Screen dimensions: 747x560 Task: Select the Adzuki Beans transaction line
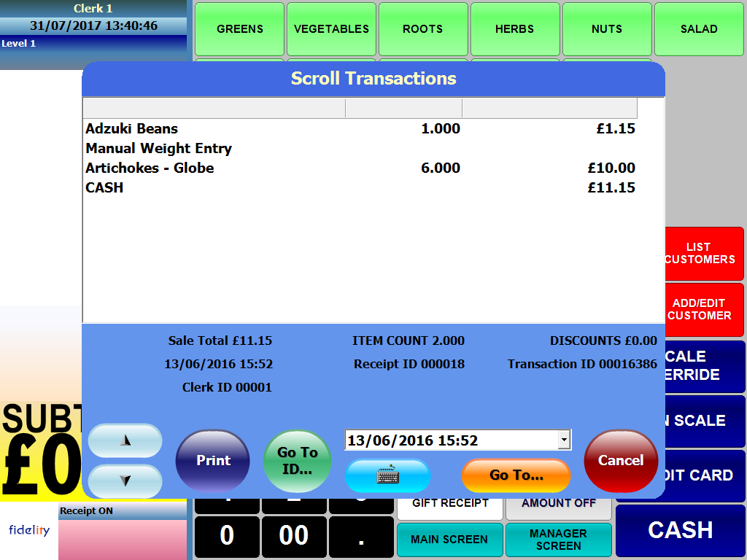tap(219, 128)
